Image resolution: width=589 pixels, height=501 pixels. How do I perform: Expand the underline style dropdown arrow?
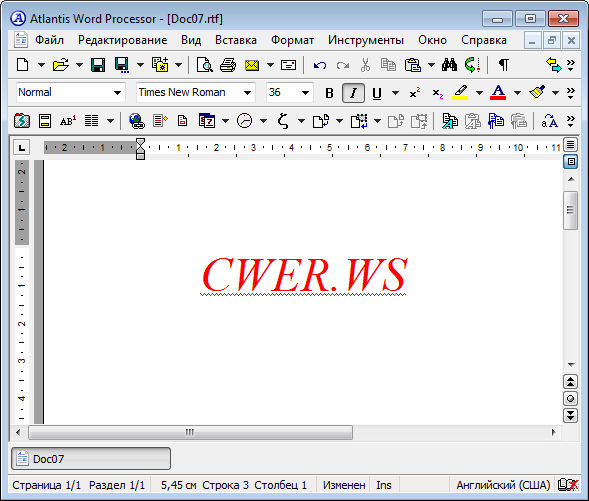pyautogui.click(x=395, y=93)
